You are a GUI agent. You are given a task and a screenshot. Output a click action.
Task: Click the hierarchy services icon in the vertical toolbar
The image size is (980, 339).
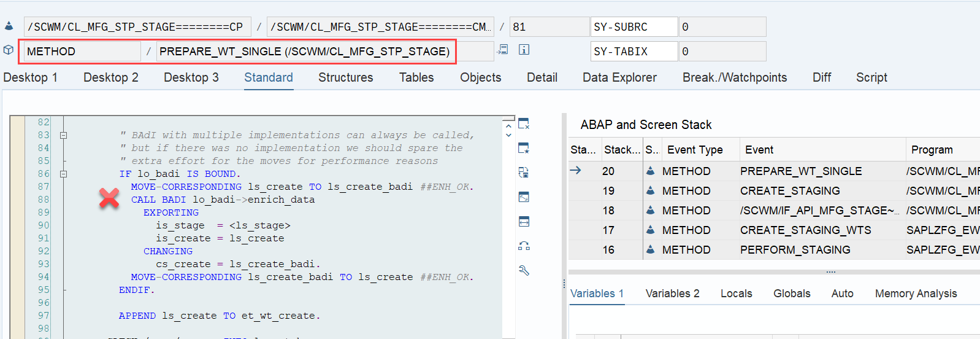524,246
